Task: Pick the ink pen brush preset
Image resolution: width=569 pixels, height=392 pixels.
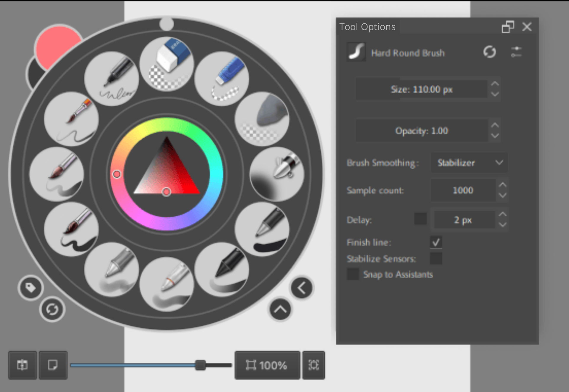Action: click(x=111, y=78)
